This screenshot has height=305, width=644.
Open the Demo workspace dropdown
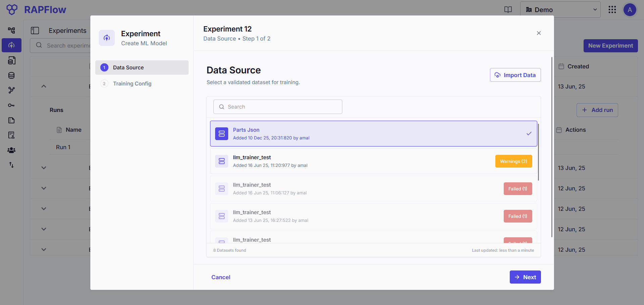click(x=560, y=9)
